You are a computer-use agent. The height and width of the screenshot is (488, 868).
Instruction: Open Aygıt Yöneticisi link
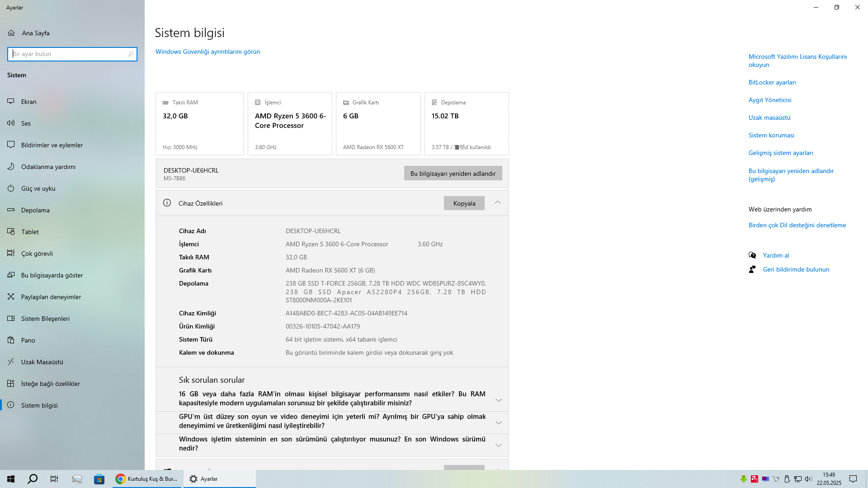click(x=770, y=100)
